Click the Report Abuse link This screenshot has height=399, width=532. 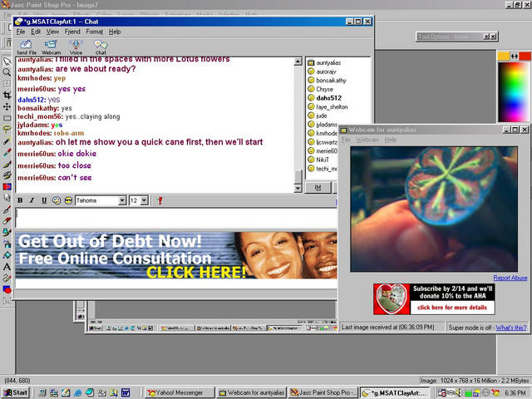point(510,278)
